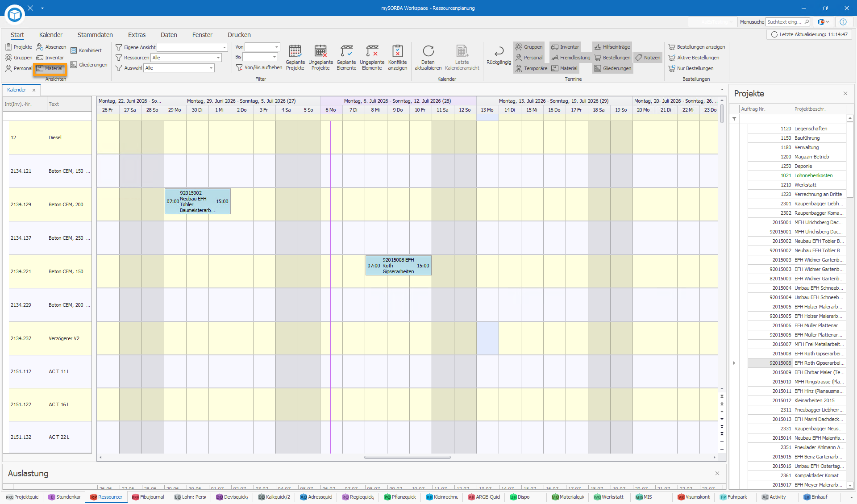Open the Fuhrpark module button

(733, 497)
